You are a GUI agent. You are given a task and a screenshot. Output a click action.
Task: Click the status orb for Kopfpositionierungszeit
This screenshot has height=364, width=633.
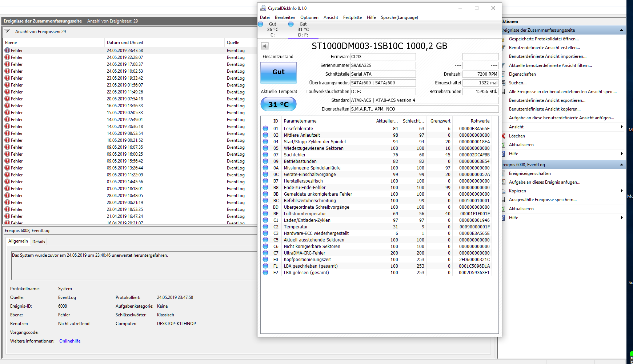tap(265, 260)
